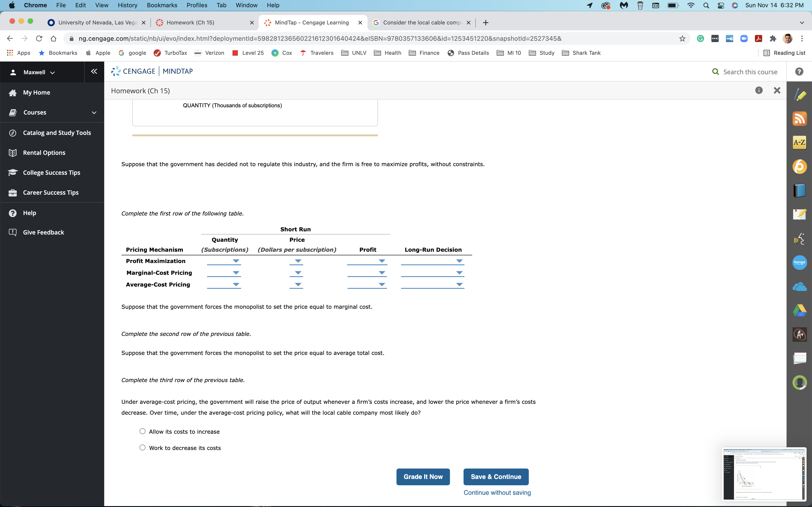Click the homework info icon
Image resolution: width=812 pixels, height=507 pixels.
coord(759,91)
